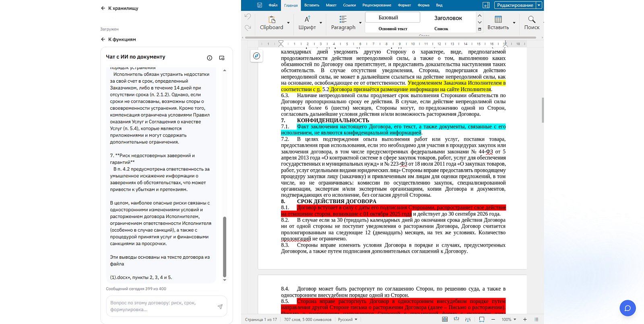Expand the Paragraph dropdown arrow
Image resolution: width=644 pixels, height=324 pixels.
pos(360,23)
